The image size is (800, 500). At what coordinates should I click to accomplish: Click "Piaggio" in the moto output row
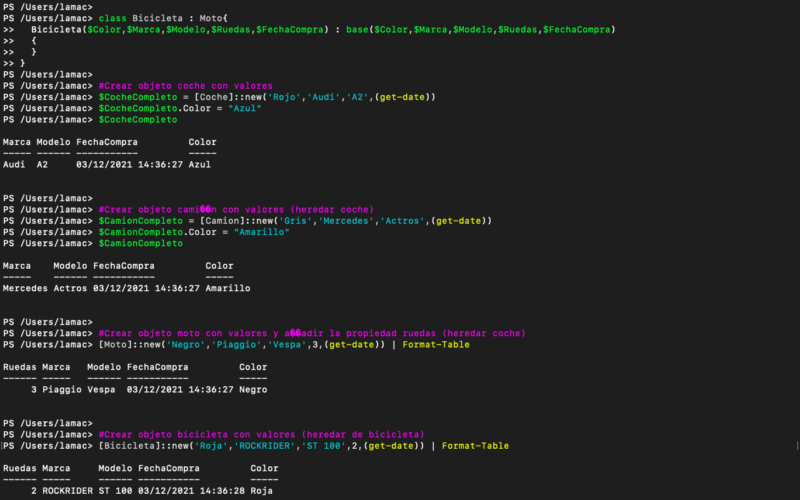[62, 390]
